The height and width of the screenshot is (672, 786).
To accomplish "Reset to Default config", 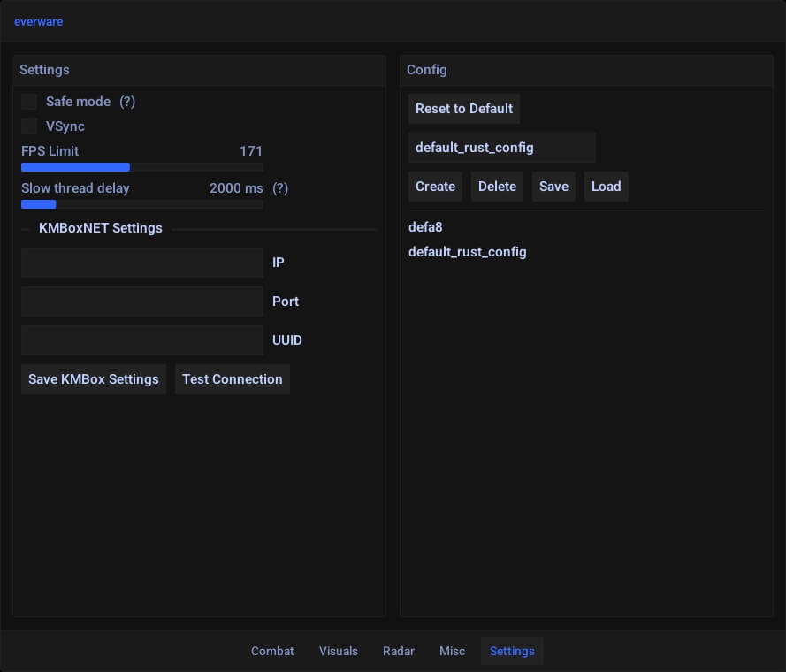I will [x=463, y=109].
